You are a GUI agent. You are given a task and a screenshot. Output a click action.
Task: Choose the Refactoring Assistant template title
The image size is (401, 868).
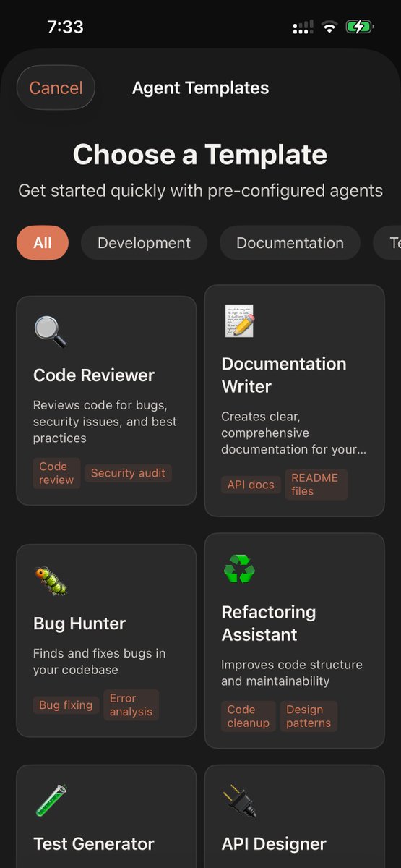(x=269, y=623)
